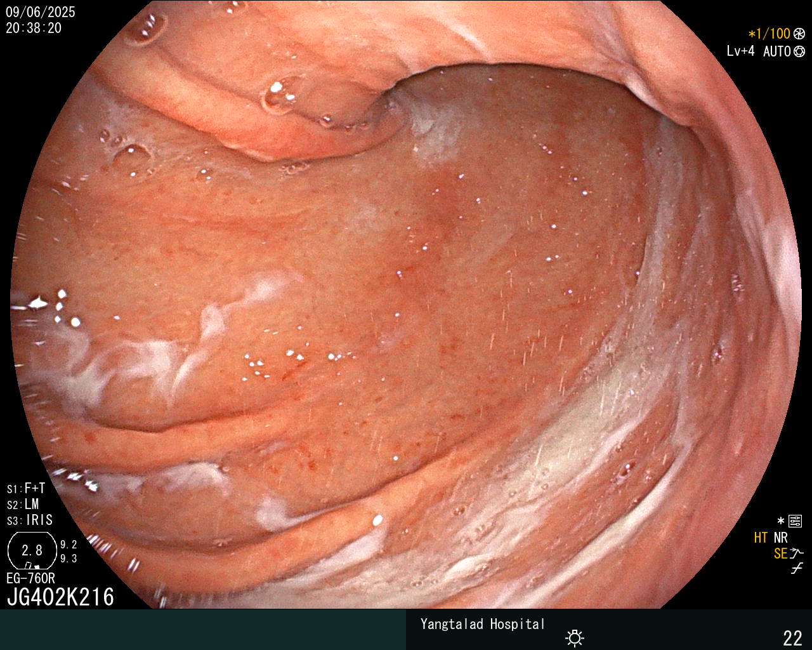Select the time text 20:38:20
The width and height of the screenshot is (812, 650).
tap(34, 28)
